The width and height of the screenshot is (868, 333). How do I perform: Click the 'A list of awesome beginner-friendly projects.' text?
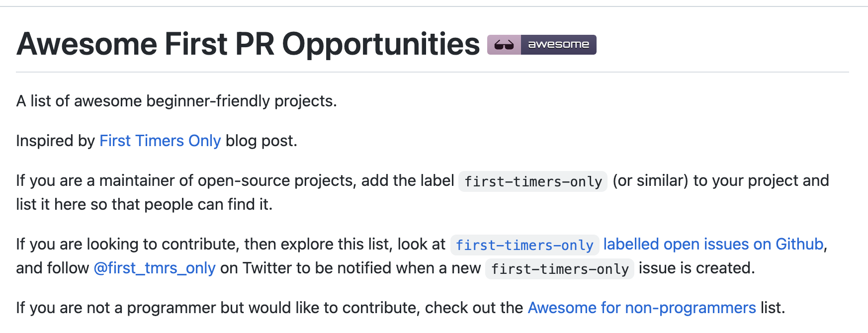coord(176,101)
